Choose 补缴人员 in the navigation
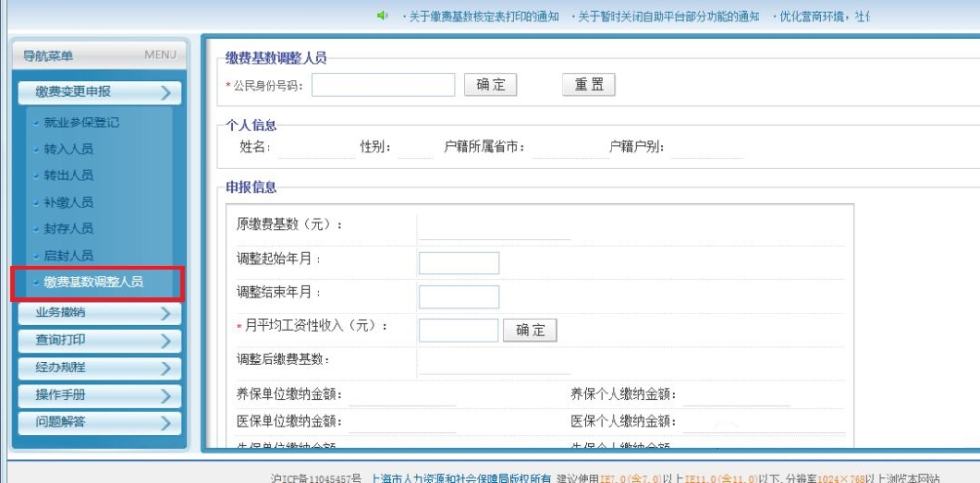The height and width of the screenshot is (483, 980). (69, 203)
